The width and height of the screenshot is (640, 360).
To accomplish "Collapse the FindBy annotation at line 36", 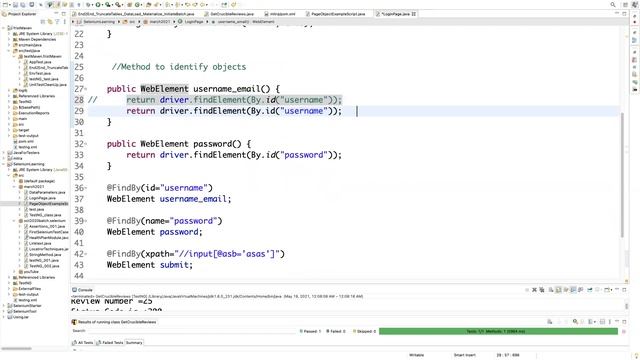I will click(86, 188).
